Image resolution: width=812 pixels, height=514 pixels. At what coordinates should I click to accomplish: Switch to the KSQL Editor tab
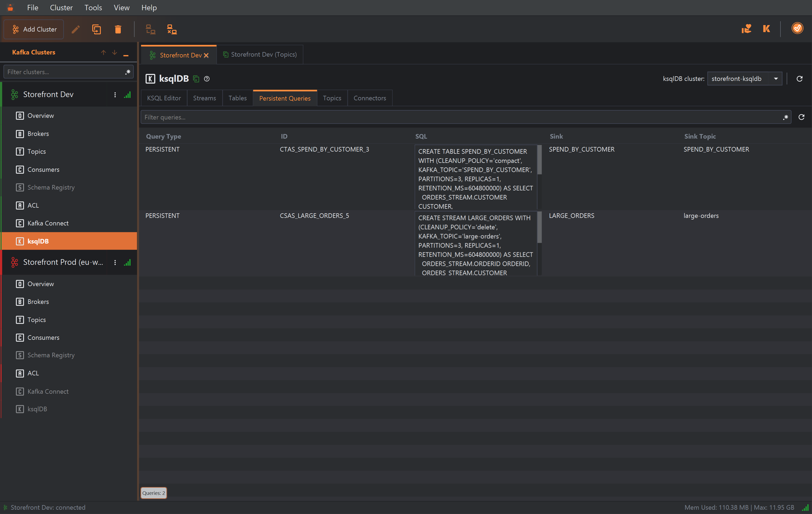164,98
